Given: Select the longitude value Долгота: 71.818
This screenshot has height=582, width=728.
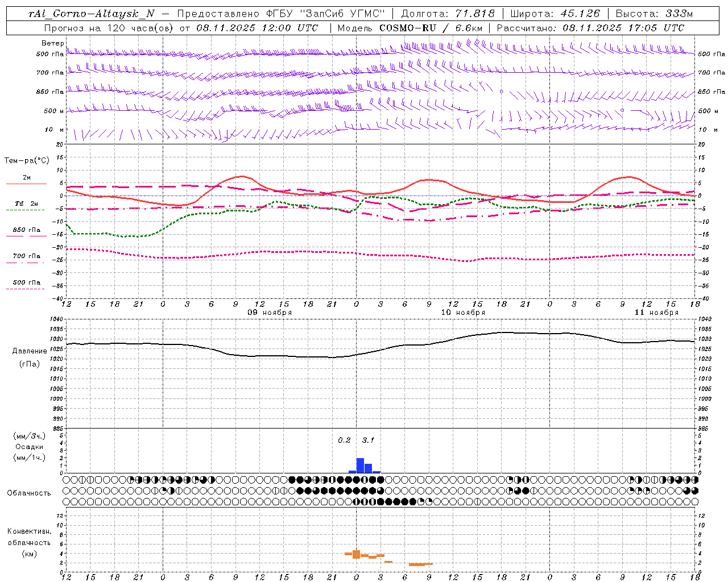Looking at the screenshot, I should click(x=448, y=14).
